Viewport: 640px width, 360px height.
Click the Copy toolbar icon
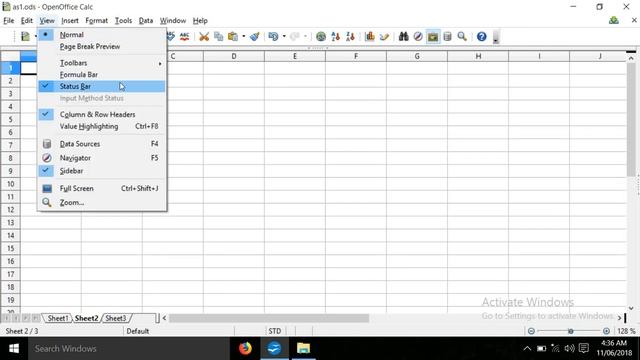click(218, 37)
